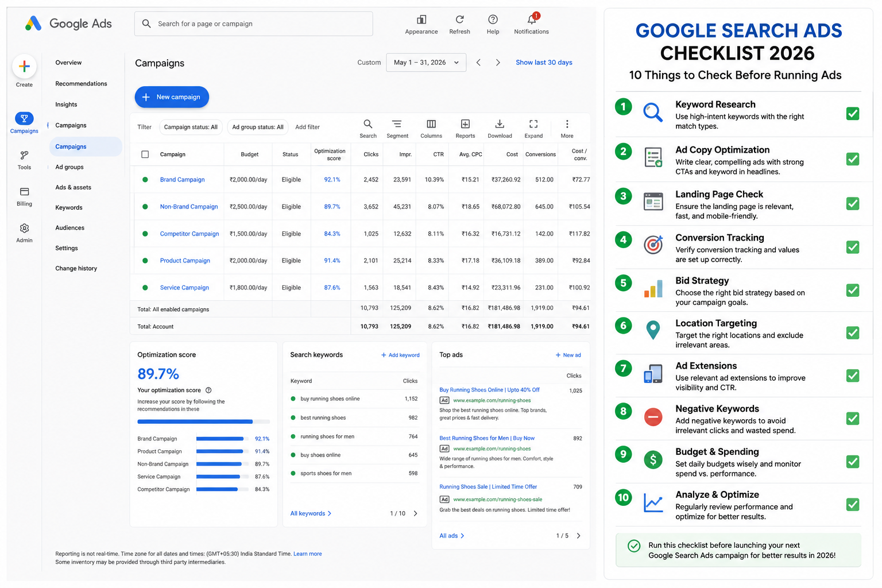The width and height of the screenshot is (882, 588).
Task: Toggle Location Targeting checkbox
Action: [x=853, y=333]
